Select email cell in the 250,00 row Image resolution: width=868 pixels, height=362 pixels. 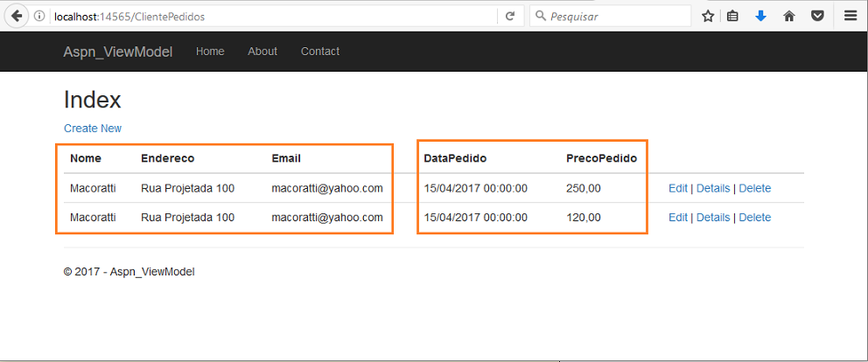tap(327, 188)
